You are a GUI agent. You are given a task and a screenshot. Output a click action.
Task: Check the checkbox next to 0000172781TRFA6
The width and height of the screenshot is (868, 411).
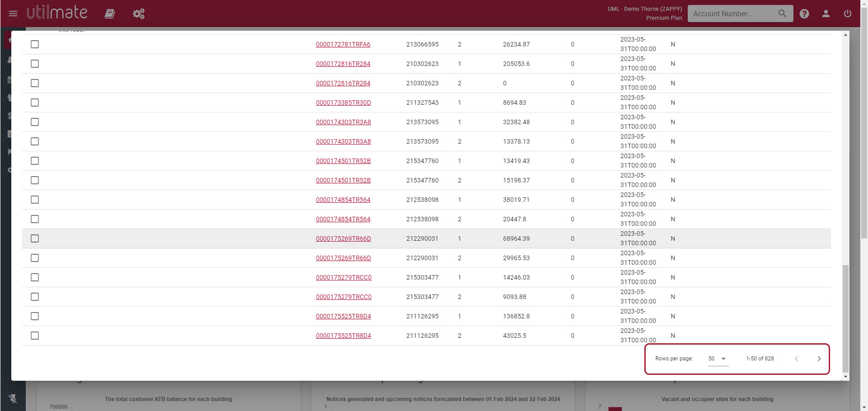click(35, 44)
